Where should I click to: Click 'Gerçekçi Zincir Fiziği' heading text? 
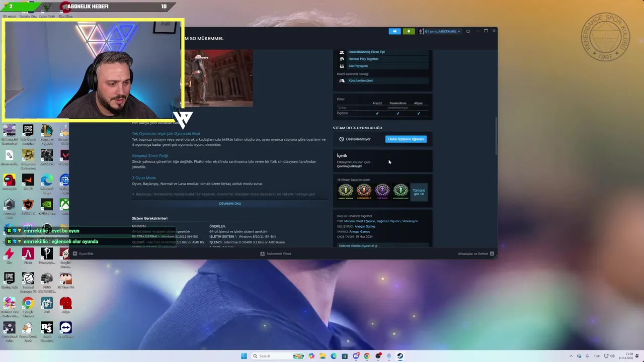[x=150, y=156]
